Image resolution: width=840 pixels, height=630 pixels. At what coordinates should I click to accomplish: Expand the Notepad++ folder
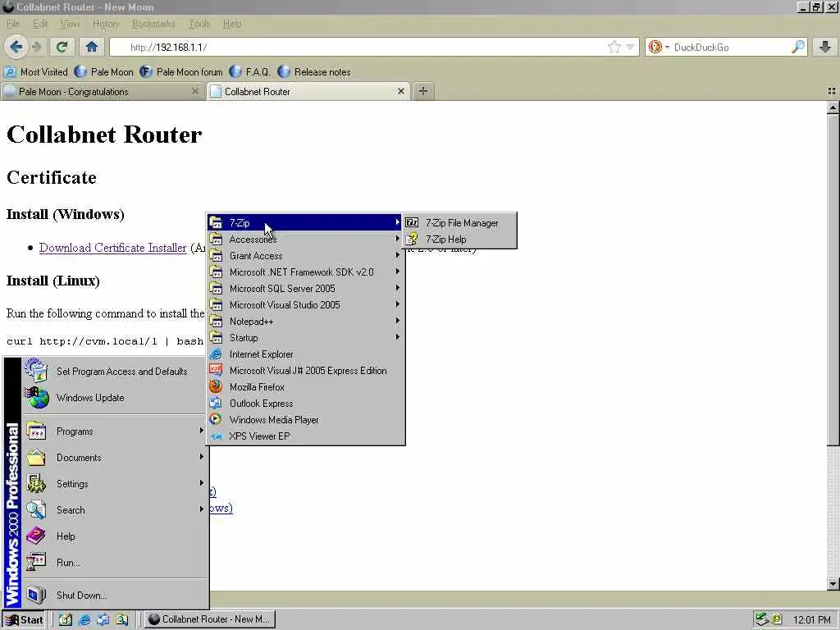[305, 322]
